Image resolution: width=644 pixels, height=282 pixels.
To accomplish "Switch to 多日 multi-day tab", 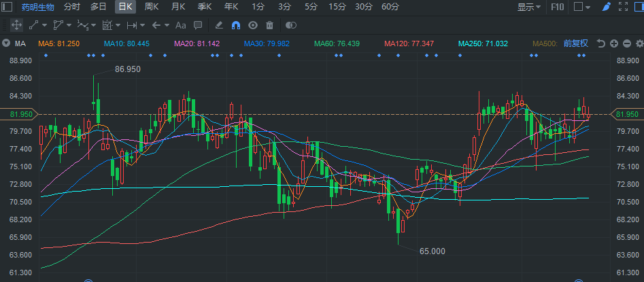I will 99,7.
